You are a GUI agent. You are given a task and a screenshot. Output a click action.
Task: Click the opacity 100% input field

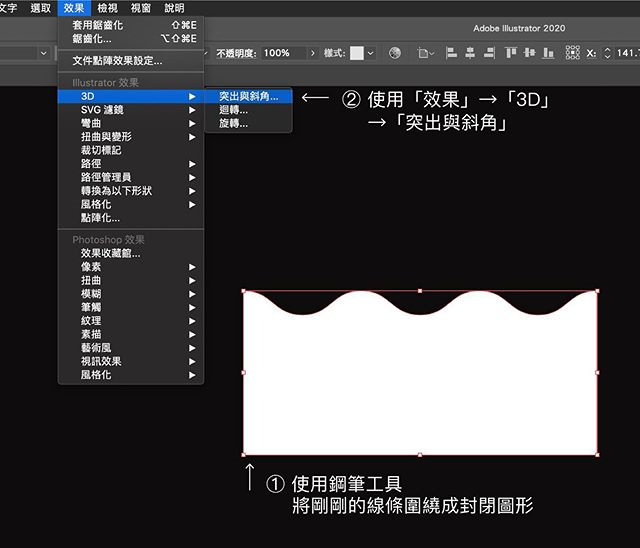[x=283, y=53]
